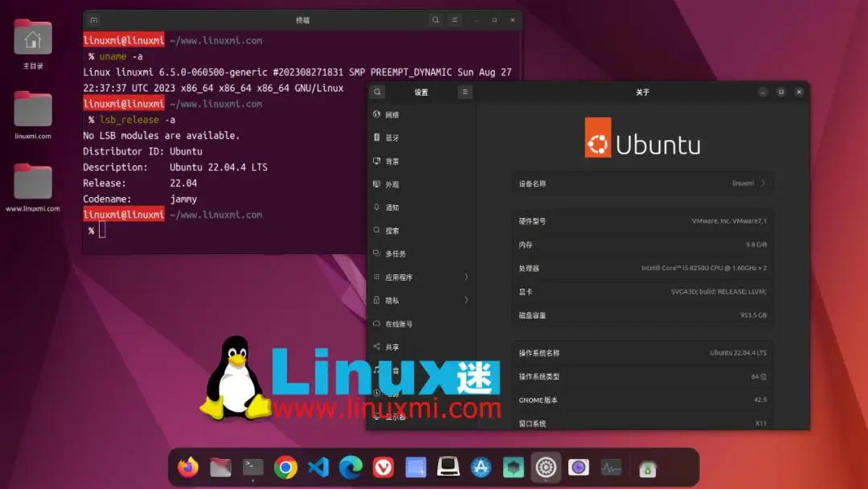This screenshot has width=868, height=489.
Task: Open the 主目录 home folder on desktop
Action: click(33, 44)
